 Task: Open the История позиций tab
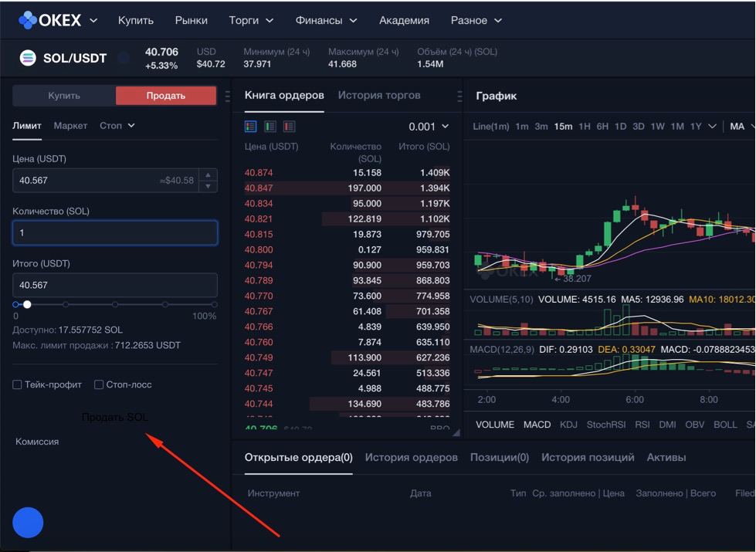pos(588,457)
